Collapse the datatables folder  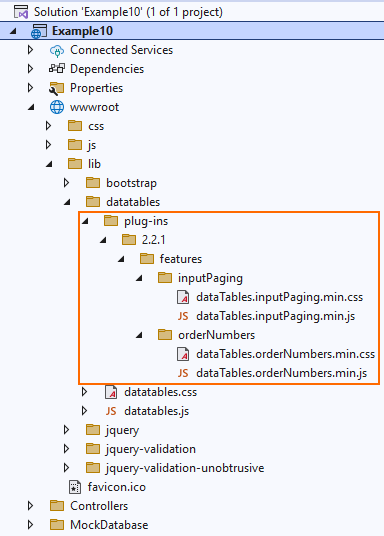(x=67, y=202)
